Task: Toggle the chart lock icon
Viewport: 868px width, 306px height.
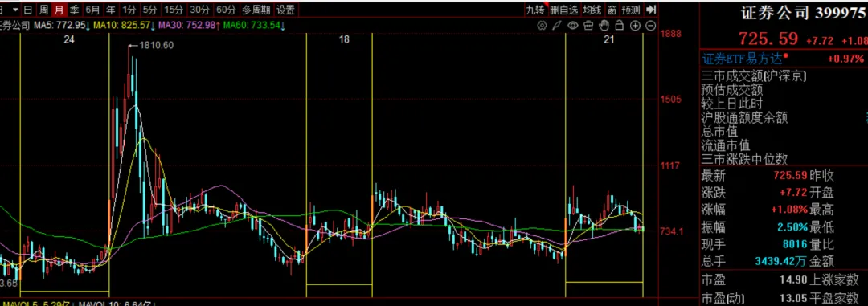Action: (x=620, y=26)
